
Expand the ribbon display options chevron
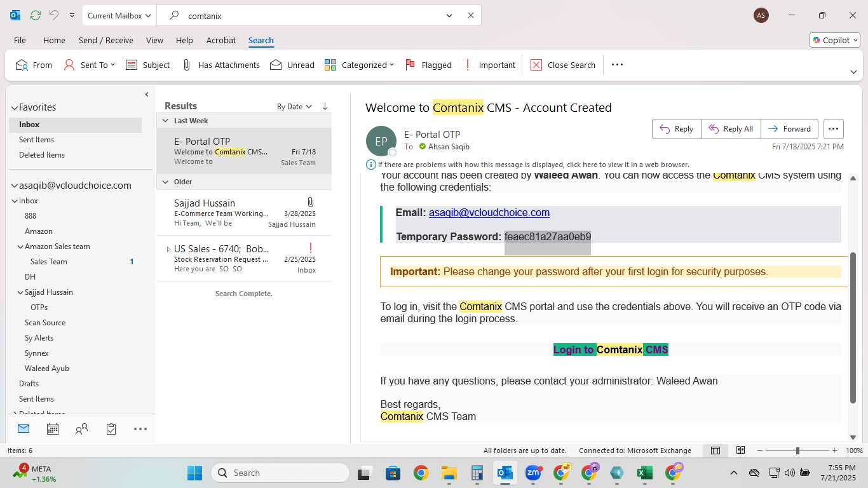(x=853, y=72)
